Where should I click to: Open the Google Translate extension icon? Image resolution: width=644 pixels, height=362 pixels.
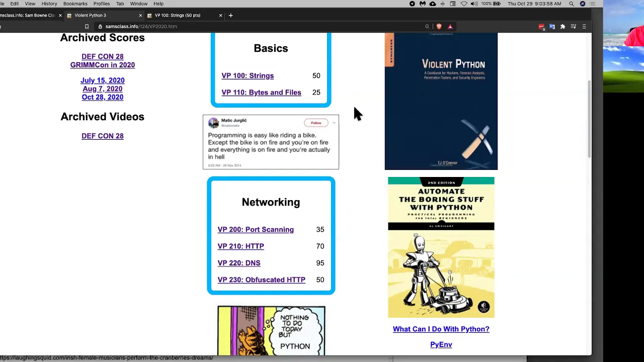(x=552, y=27)
